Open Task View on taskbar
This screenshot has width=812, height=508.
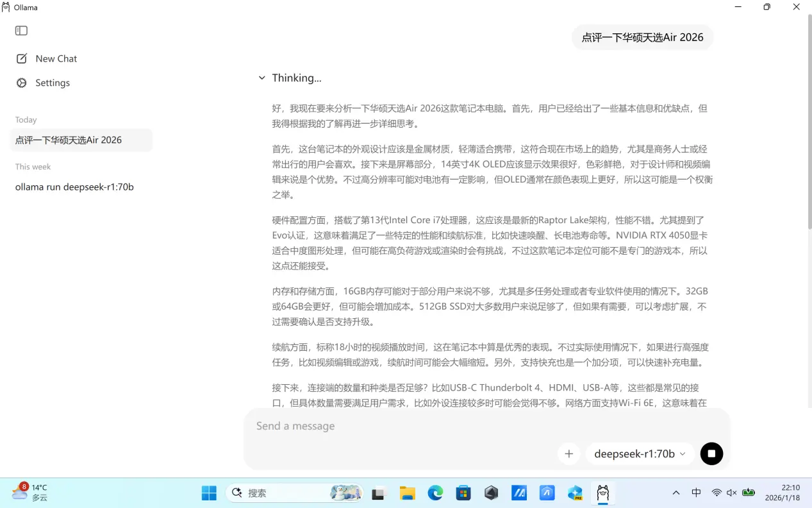coord(379,493)
